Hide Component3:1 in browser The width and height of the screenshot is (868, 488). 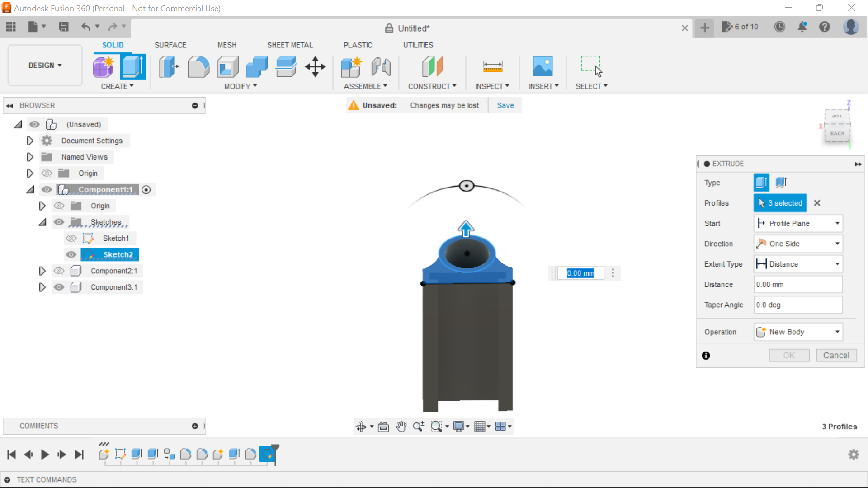59,287
